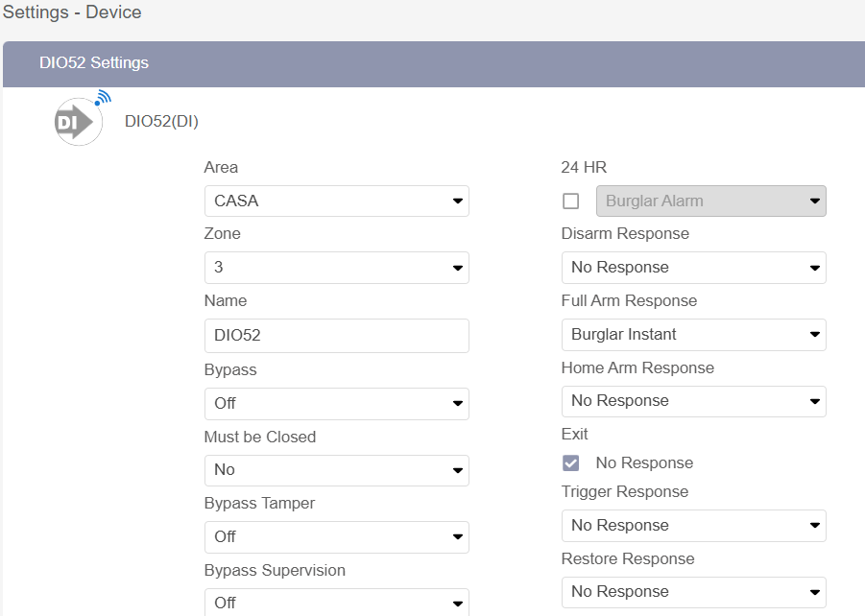Expand the Bypass Tamper dropdown
The image size is (865, 616).
pos(336,536)
